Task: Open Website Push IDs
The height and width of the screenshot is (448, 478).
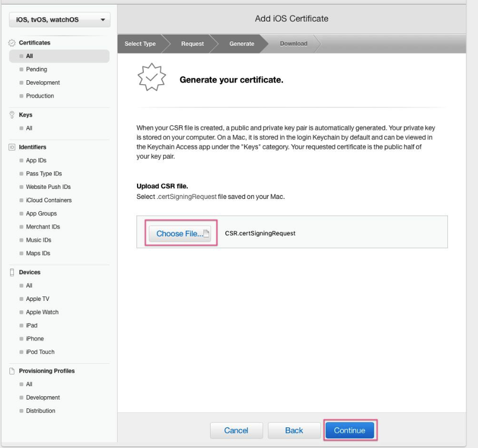Action: [x=48, y=187]
